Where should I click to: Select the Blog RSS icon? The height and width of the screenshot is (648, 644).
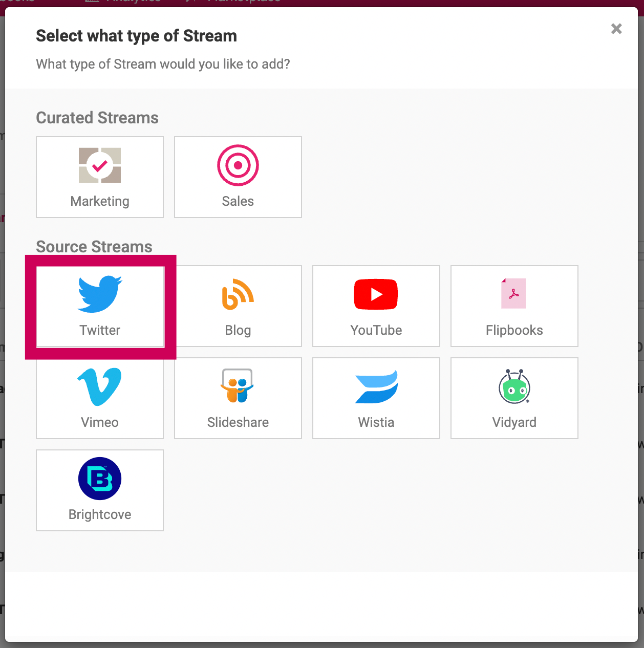point(238,294)
